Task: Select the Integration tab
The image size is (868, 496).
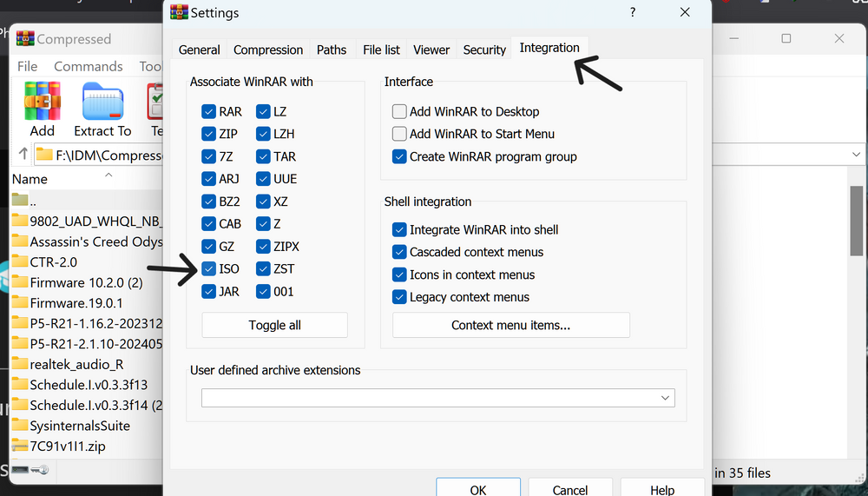Action: click(x=549, y=48)
